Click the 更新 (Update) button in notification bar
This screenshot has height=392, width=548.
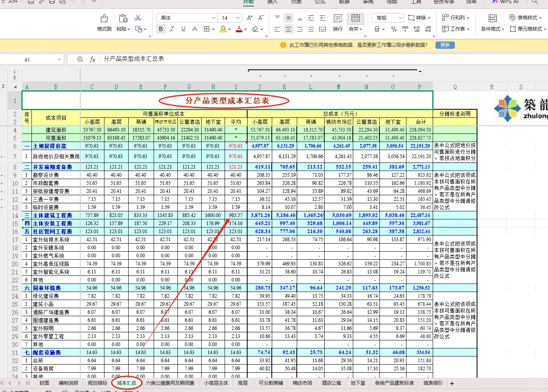click(x=445, y=45)
